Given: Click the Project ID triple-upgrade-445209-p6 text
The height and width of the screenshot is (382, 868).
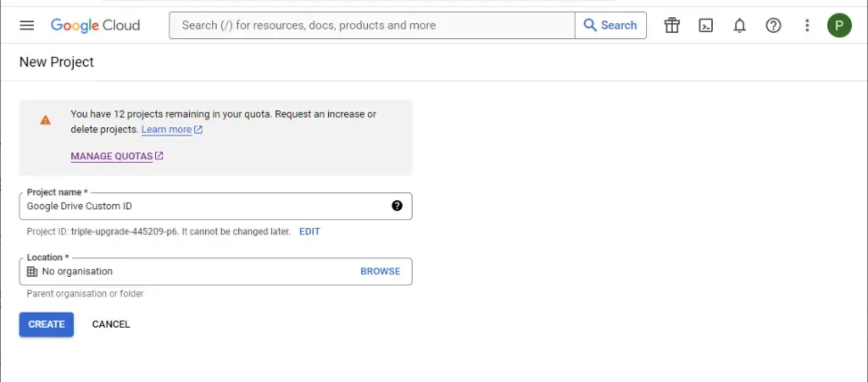Looking at the screenshot, I should tap(125, 231).
